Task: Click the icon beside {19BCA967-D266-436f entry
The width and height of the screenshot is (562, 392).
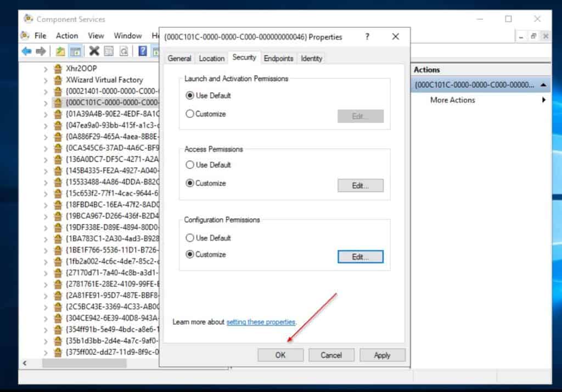Action: pos(58,216)
